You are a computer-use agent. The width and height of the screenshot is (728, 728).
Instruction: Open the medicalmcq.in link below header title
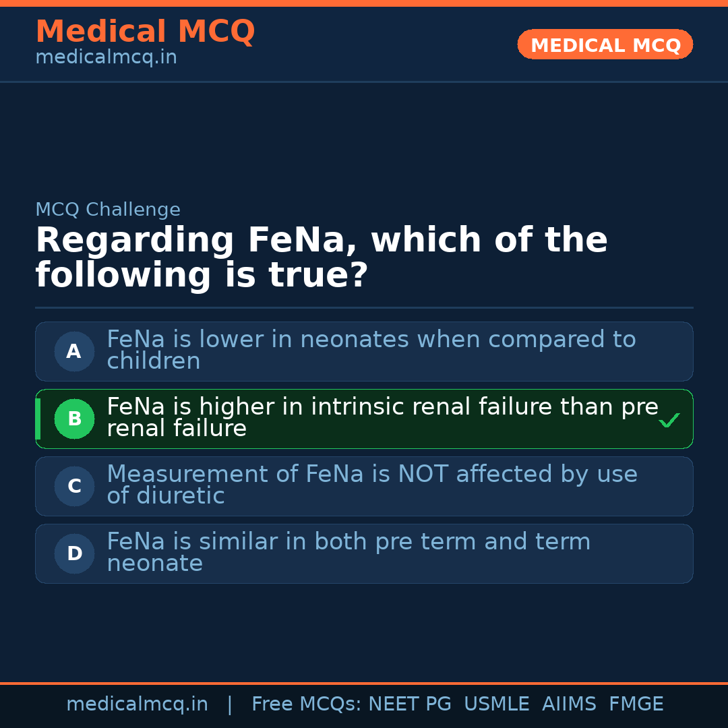point(106,57)
